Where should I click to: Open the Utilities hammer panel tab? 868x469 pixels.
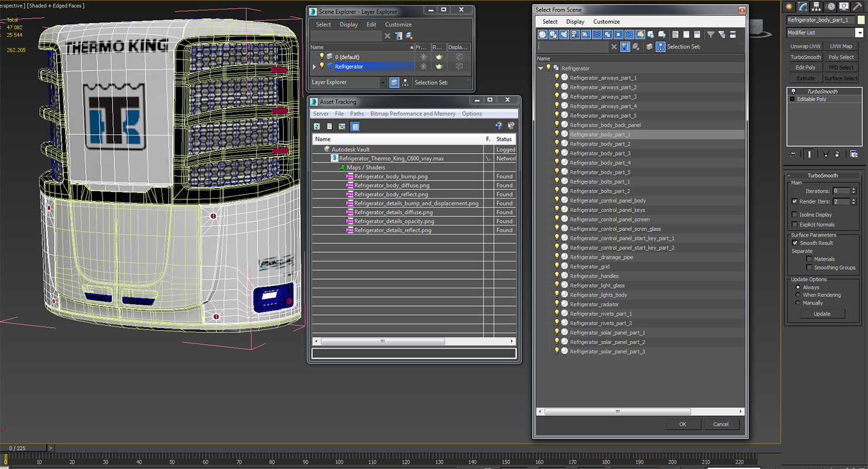coord(857,6)
